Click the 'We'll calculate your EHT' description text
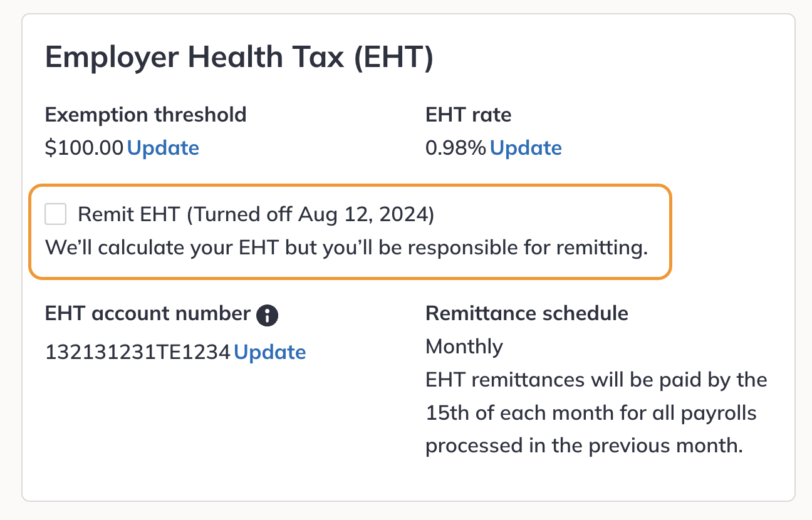 (346, 247)
